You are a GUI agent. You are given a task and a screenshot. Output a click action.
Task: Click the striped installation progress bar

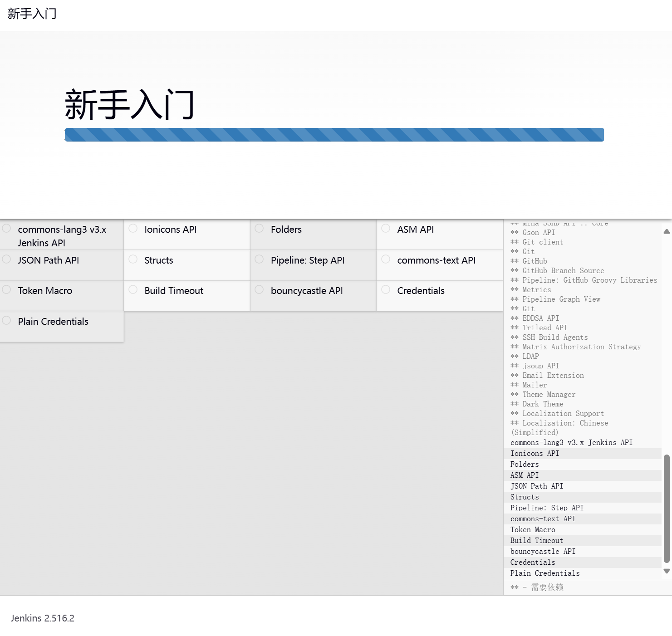(x=334, y=135)
